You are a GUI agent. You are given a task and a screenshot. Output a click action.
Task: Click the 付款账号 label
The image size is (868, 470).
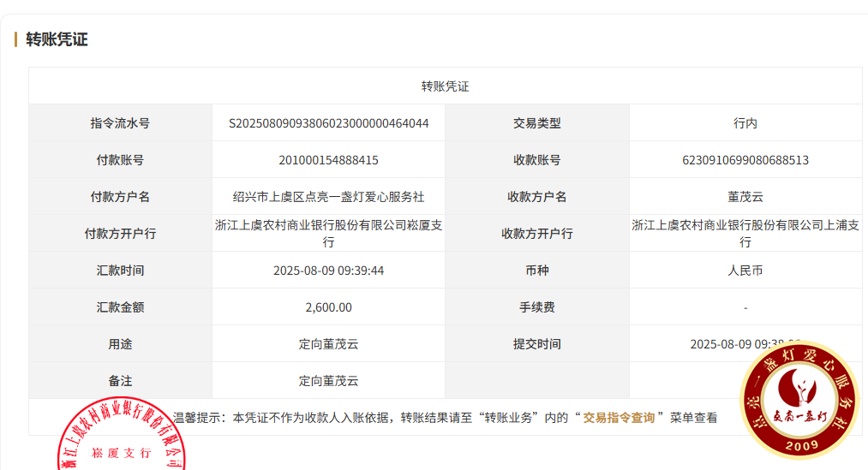click(120, 160)
